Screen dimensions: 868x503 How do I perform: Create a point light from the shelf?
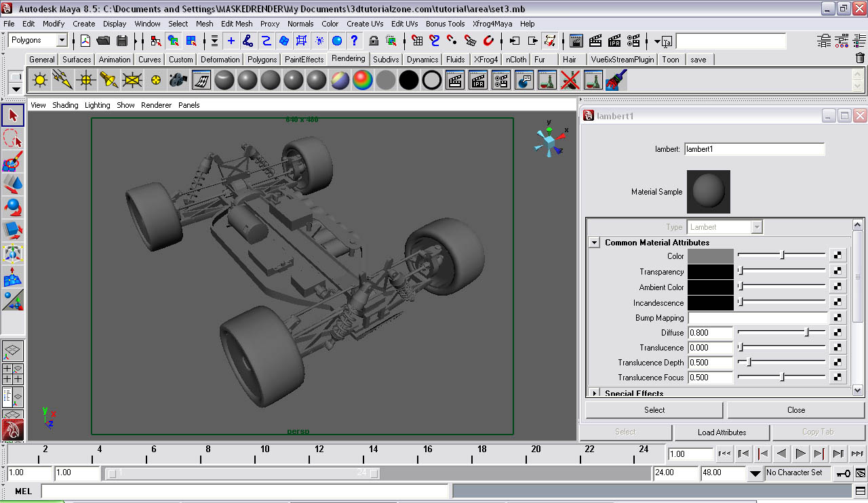tap(86, 81)
